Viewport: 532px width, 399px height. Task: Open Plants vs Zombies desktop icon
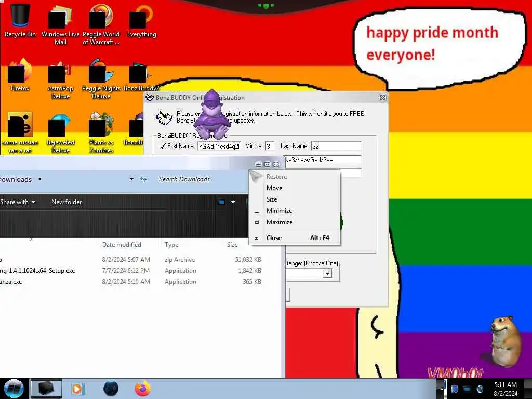(101, 133)
